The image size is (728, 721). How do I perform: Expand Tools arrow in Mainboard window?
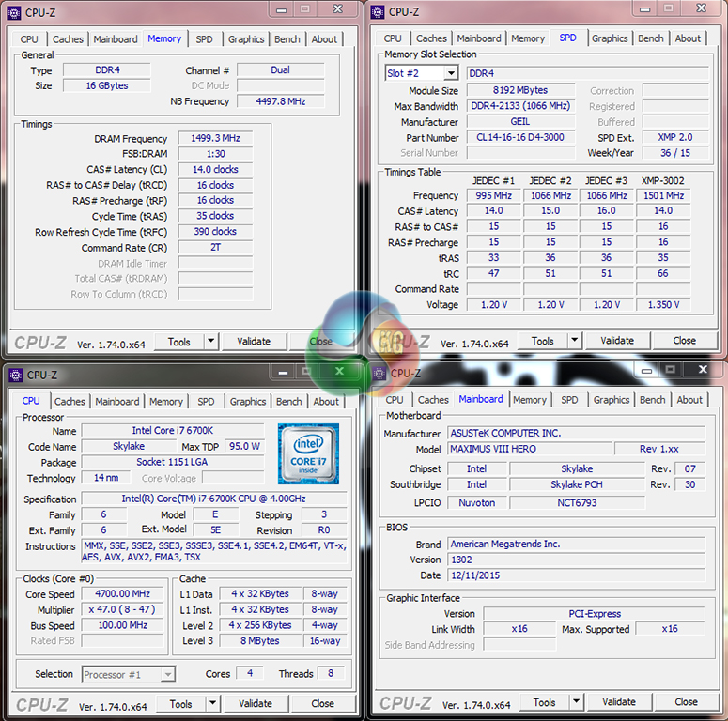[x=577, y=701]
